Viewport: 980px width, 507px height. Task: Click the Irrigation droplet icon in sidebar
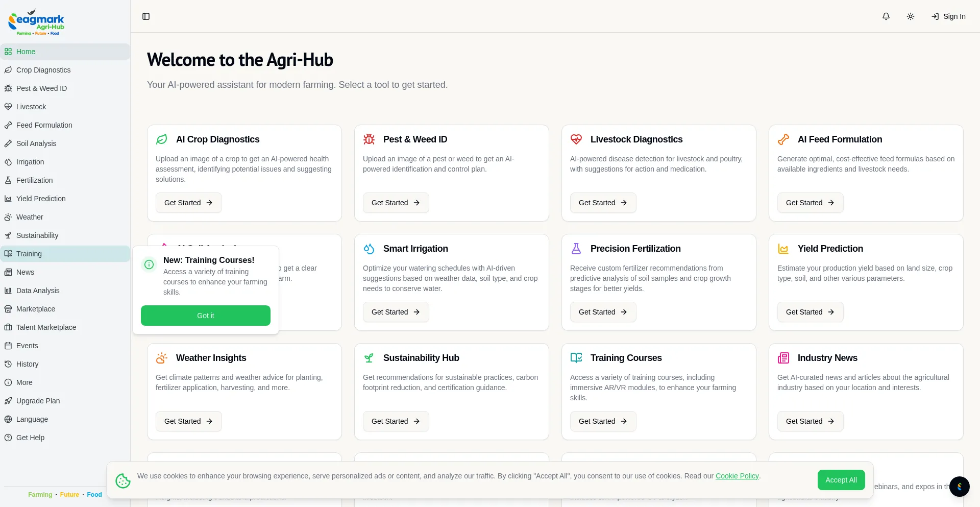tap(8, 162)
